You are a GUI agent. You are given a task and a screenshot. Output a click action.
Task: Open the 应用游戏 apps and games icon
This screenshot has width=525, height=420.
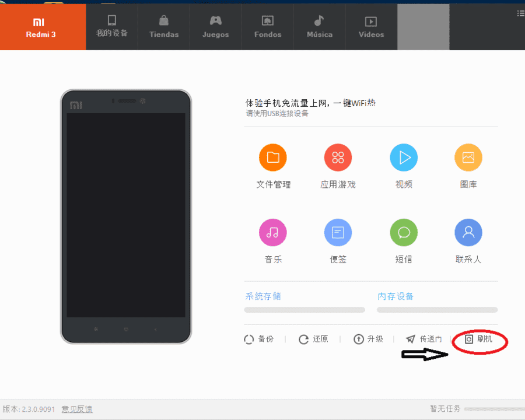click(x=338, y=157)
